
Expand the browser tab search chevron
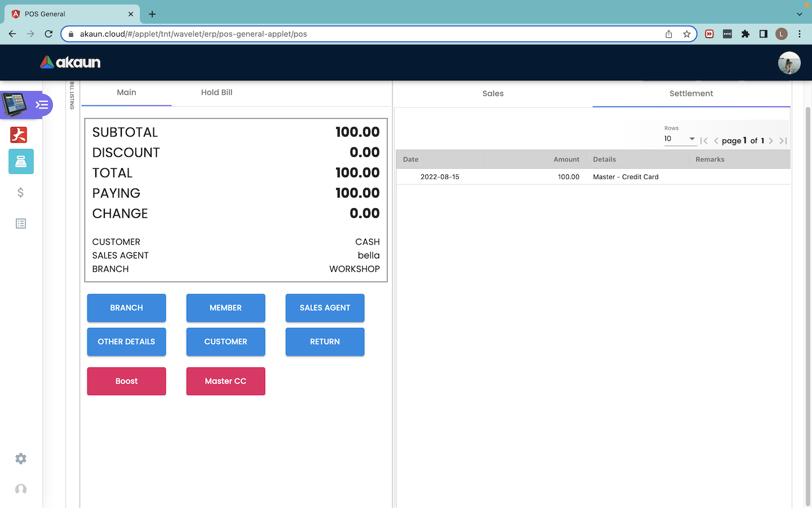(x=800, y=14)
